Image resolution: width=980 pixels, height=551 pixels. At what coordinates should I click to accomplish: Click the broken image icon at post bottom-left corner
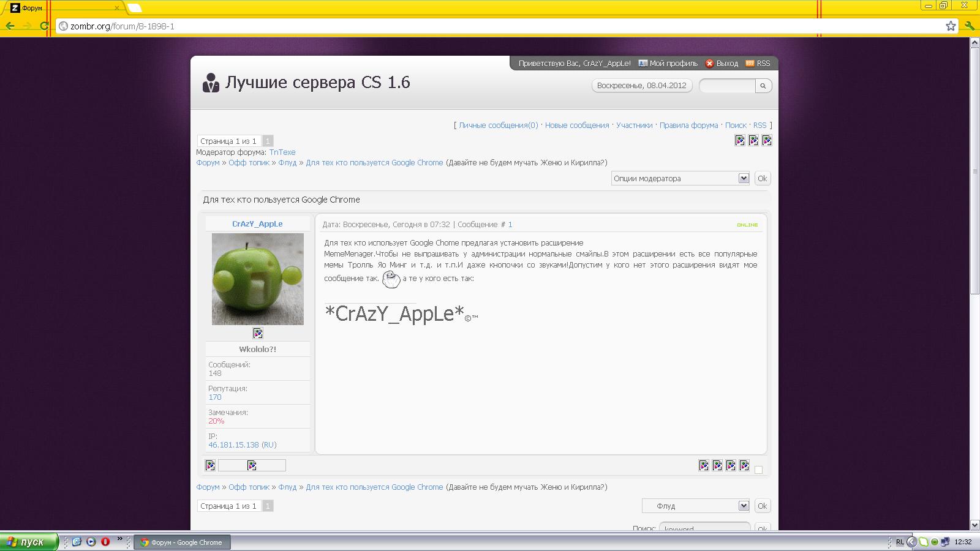210,465
